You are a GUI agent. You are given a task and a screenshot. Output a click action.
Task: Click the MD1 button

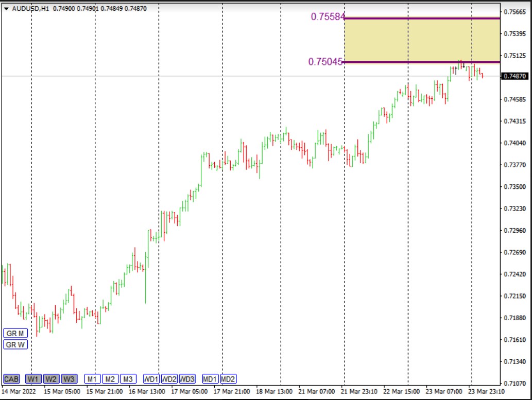210,379
